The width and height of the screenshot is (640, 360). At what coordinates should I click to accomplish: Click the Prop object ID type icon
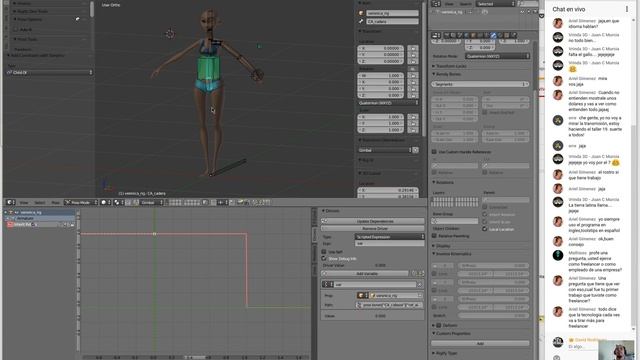[x=362, y=295]
